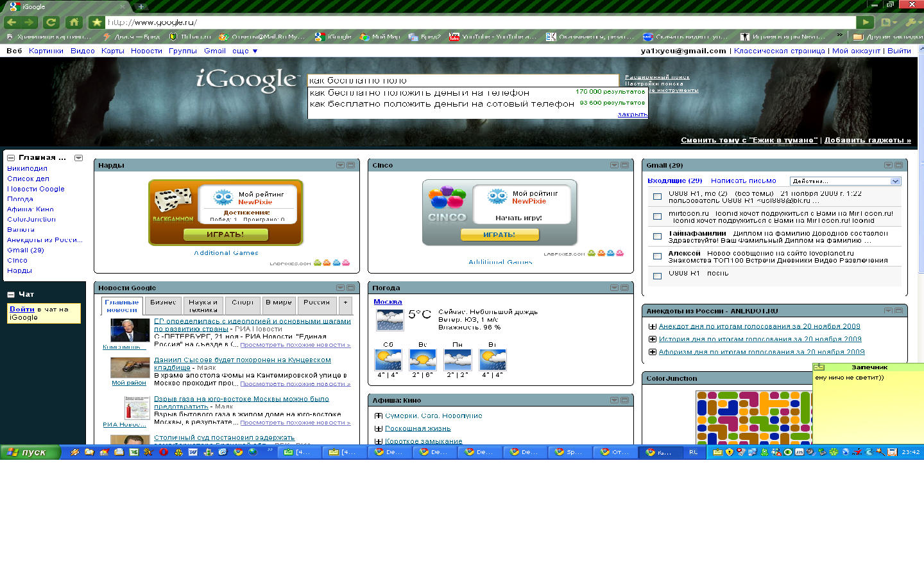Open the Другие закладки bookmarks folder

(888, 37)
